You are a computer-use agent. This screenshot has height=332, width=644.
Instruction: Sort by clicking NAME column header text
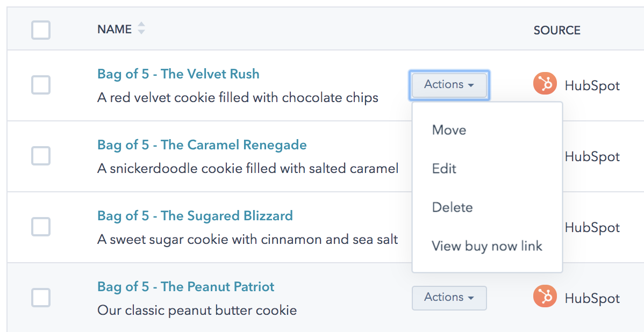(x=114, y=30)
